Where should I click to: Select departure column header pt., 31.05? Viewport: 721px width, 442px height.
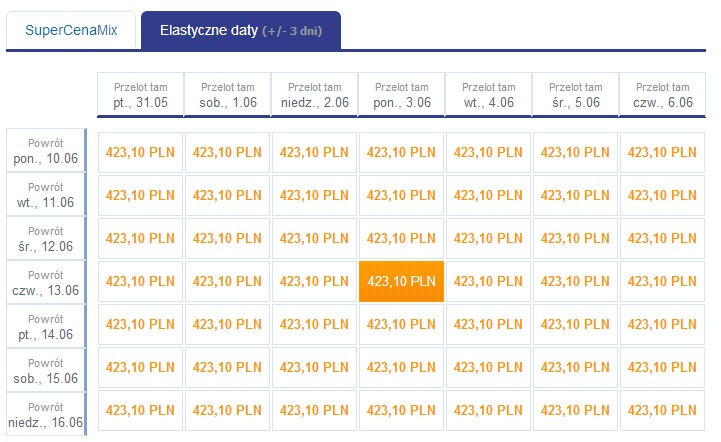coord(140,95)
